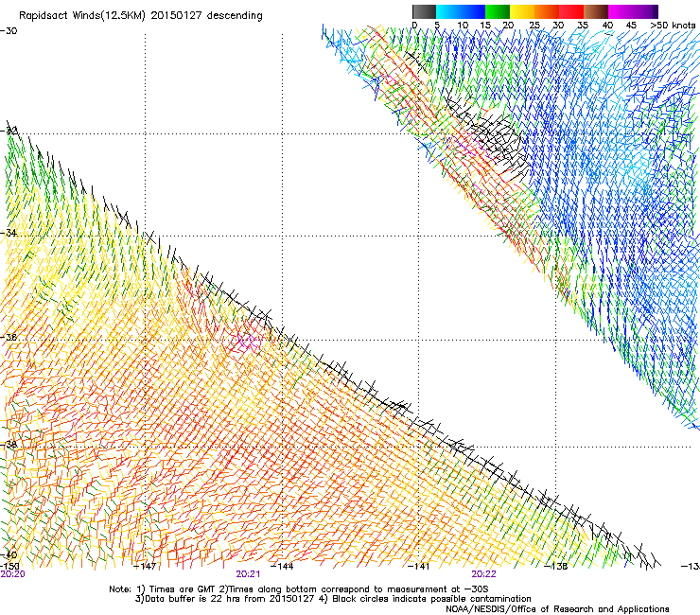Click the gray 0-5 knots legend swatch
Image resolution: width=700 pixels, height=615 pixels.
[424, 11]
